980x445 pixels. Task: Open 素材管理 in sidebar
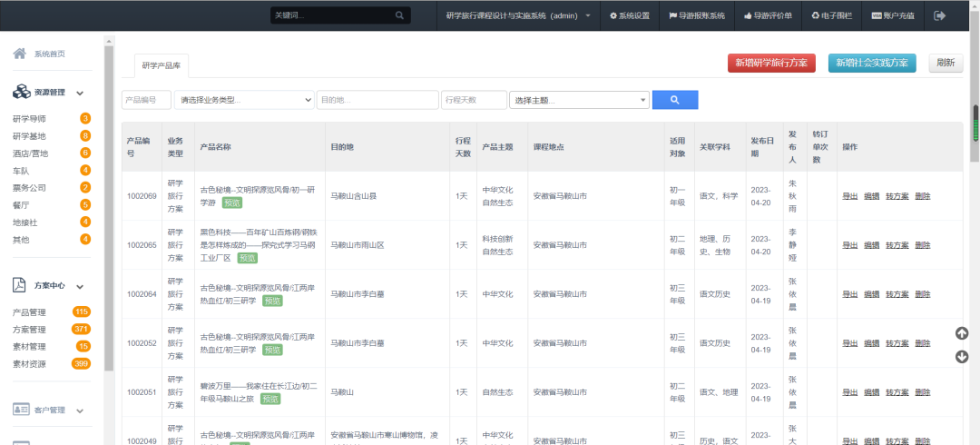pyautogui.click(x=29, y=347)
